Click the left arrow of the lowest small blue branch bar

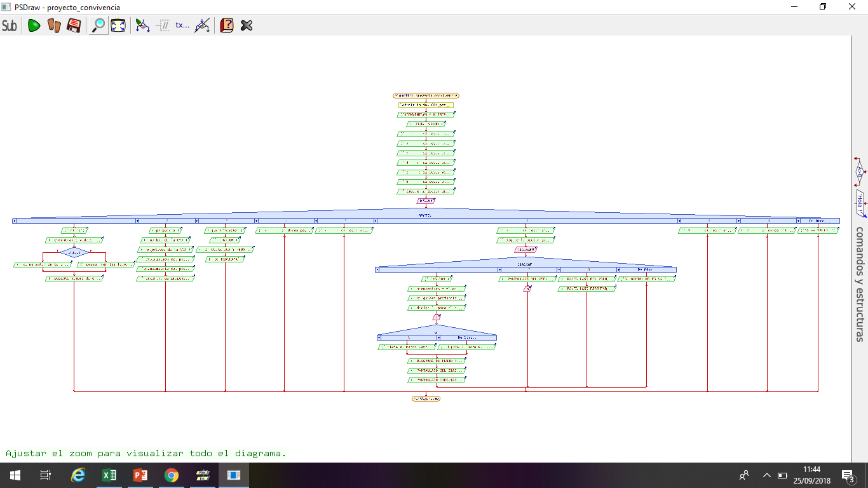(x=379, y=337)
